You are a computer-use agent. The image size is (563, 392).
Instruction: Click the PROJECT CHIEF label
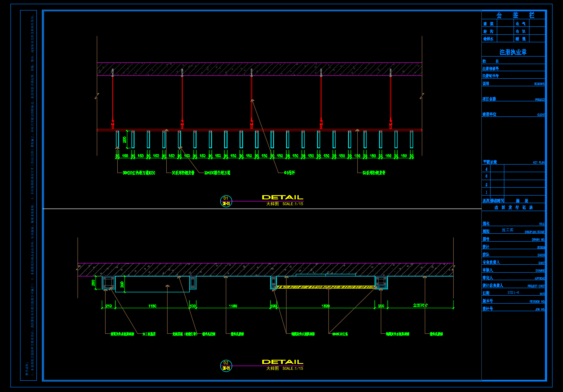pyautogui.click(x=536, y=286)
